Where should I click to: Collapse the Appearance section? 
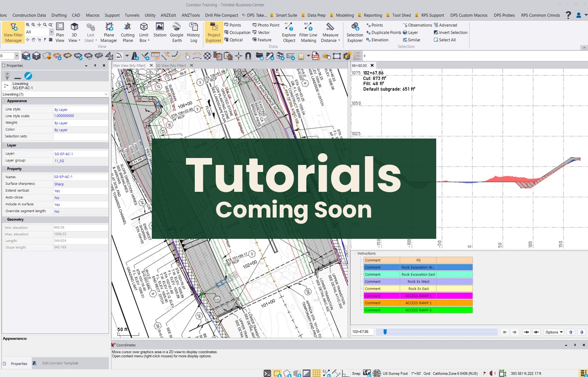[x=4, y=101]
